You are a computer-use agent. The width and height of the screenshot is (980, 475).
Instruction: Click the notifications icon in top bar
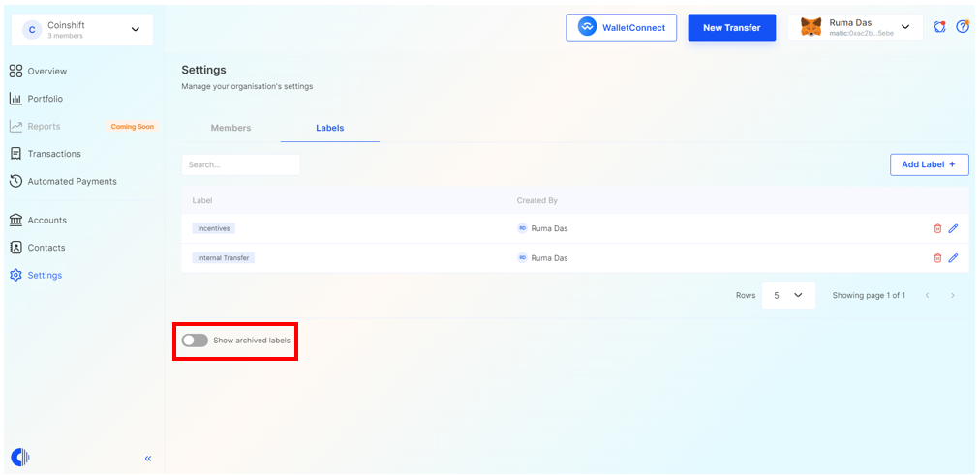point(939,27)
